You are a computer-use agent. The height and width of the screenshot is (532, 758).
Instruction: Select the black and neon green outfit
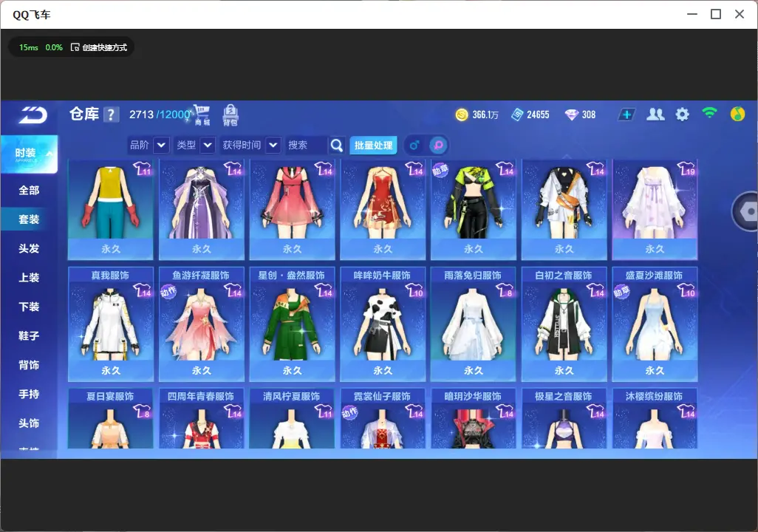point(474,209)
